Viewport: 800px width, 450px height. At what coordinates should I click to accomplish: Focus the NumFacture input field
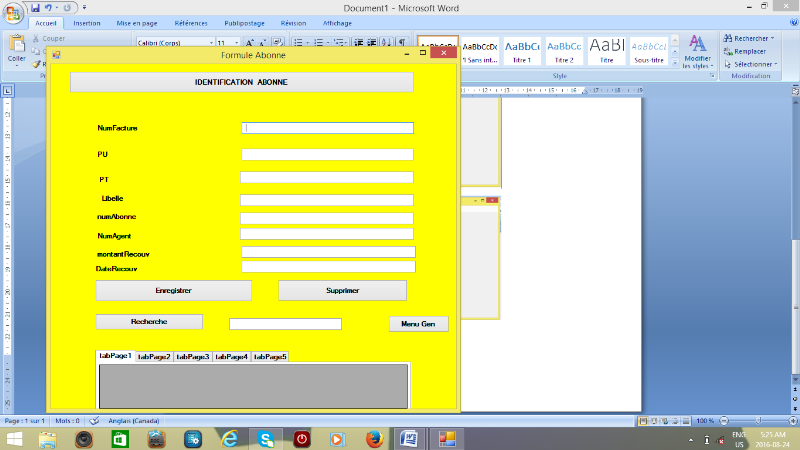328,128
